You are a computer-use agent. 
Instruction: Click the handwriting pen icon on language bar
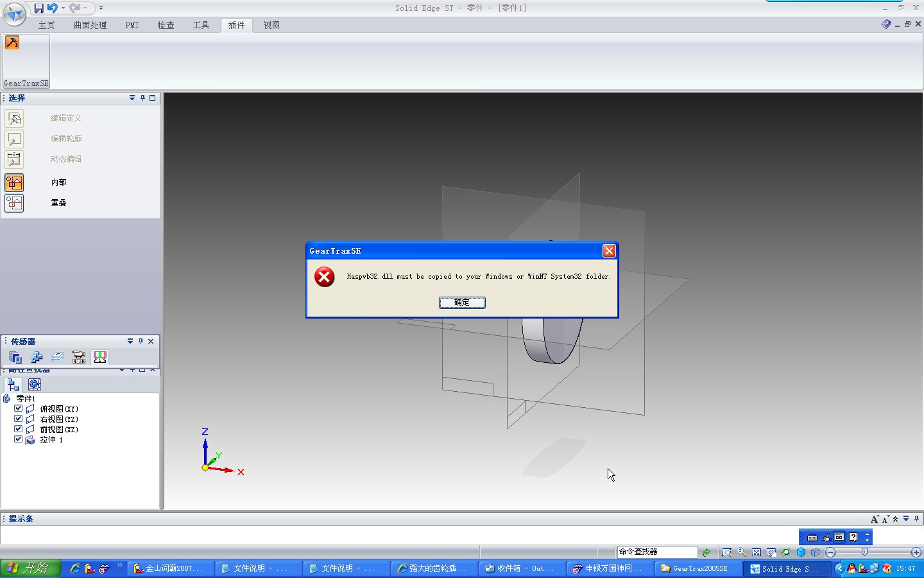click(x=826, y=537)
